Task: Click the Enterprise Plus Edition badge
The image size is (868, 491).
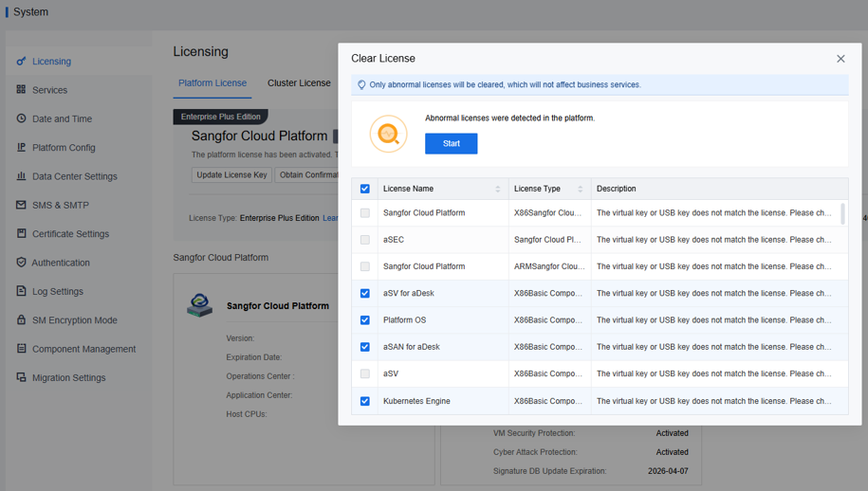Action: tap(220, 117)
